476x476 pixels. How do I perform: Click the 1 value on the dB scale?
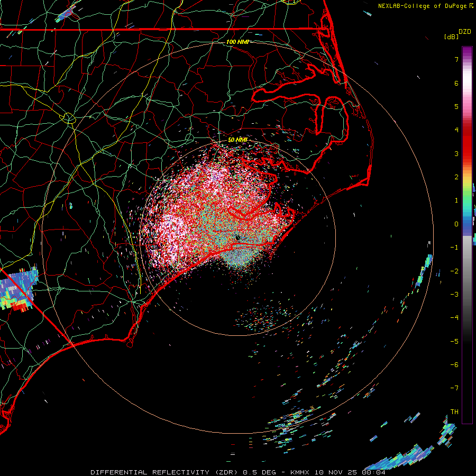click(x=456, y=200)
